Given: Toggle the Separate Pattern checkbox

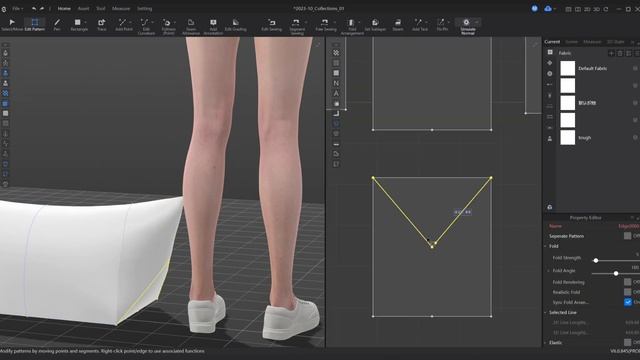Looking at the screenshot, I should click(627, 236).
